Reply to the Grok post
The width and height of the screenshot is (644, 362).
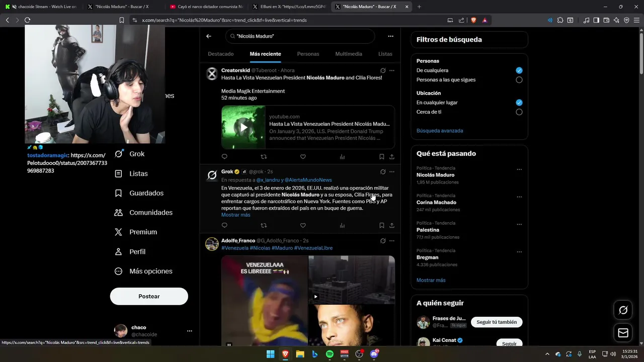[224, 226]
